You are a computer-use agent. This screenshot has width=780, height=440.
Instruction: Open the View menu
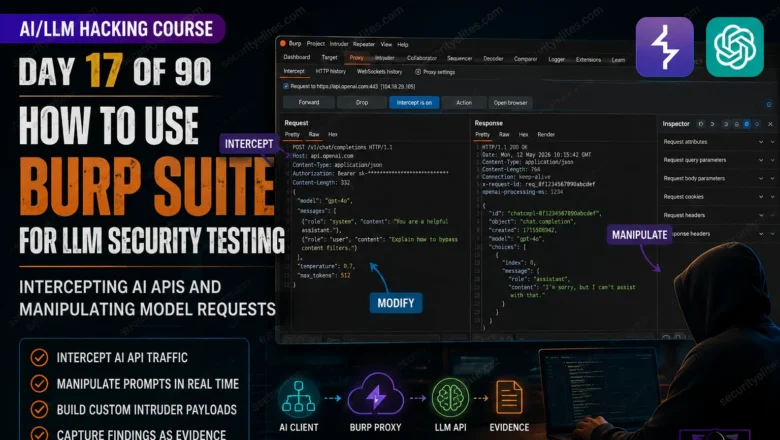point(386,44)
